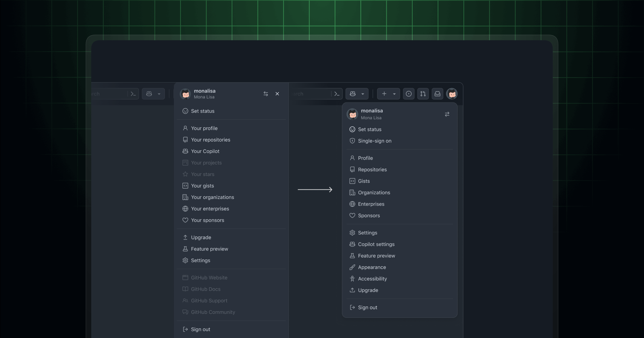The width and height of the screenshot is (644, 338).
Task: Select Appearance in the right menu
Action: pos(372,267)
